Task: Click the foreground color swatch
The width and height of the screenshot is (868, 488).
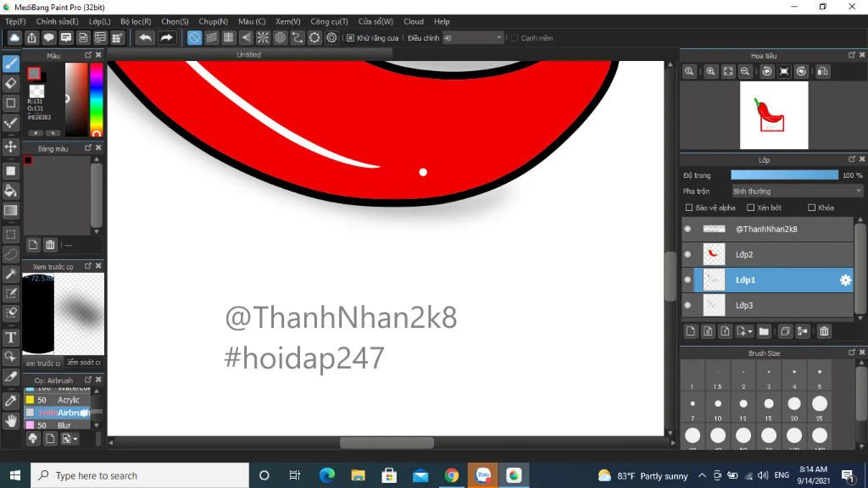Action: (34, 73)
